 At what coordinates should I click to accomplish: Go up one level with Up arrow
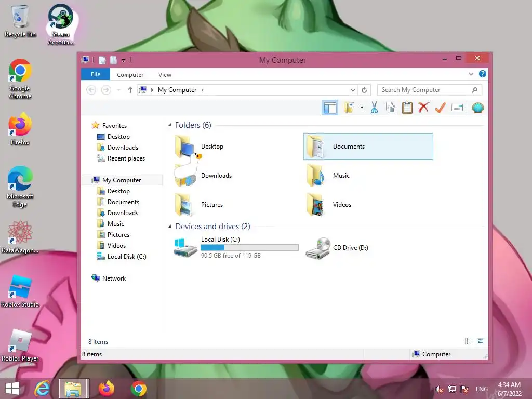tap(130, 90)
